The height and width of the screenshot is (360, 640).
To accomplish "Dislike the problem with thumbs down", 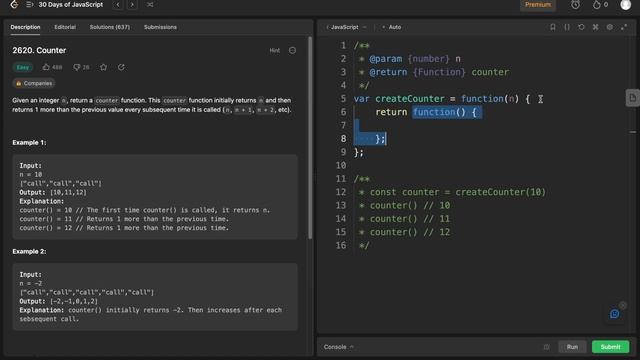I will (x=81, y=67).
